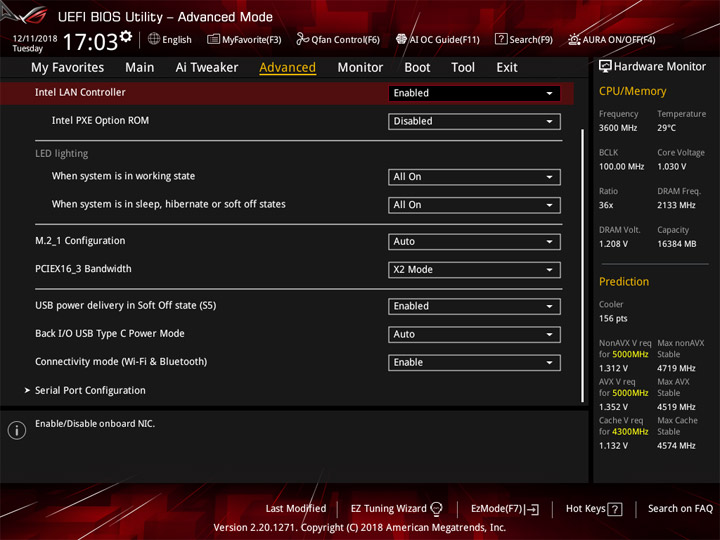Screen dimensions: 720x540
Task: Open Connectivity mode Wi-Fi Bluetooth dropdown
Action: pos(474,362)
